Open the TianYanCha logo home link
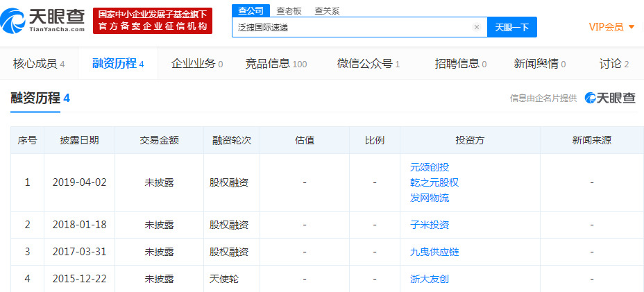 click(x=43, y=21)
